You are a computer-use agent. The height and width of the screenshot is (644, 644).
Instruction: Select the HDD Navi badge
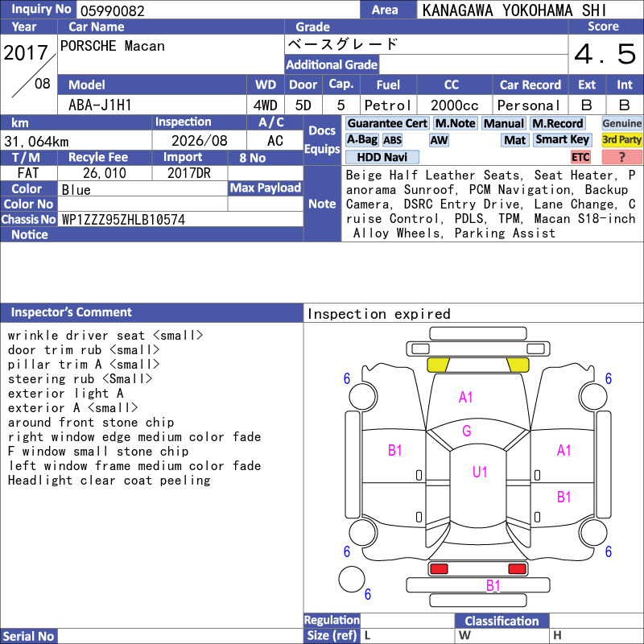coord(382,157)
